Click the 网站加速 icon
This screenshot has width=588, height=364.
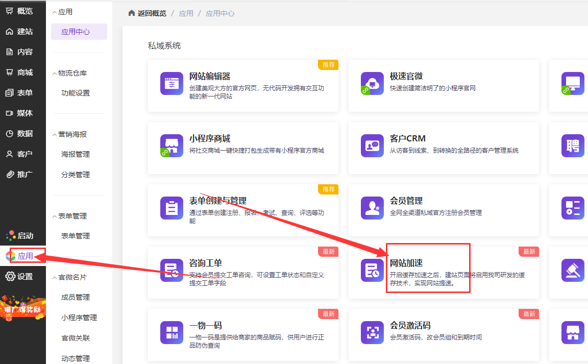[x=373, y=270]
